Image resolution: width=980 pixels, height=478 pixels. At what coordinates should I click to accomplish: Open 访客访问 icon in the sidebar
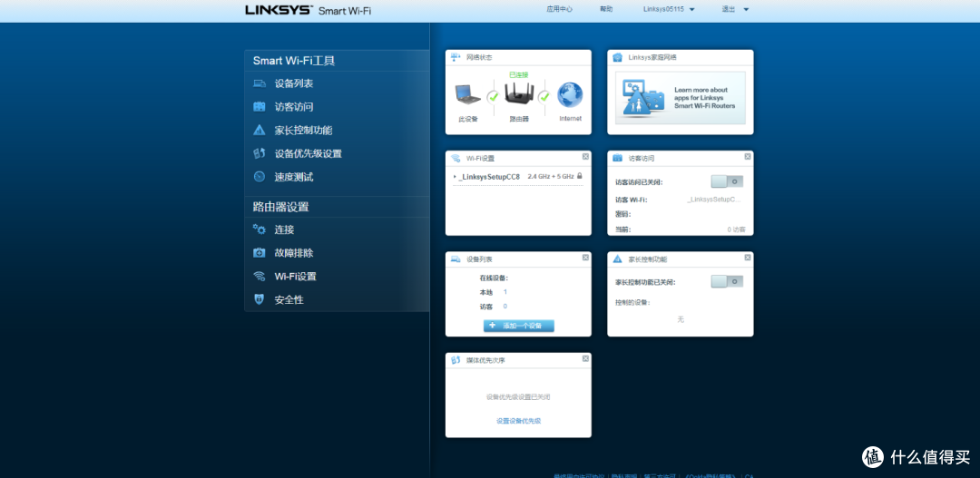click(x=259, y=107)
